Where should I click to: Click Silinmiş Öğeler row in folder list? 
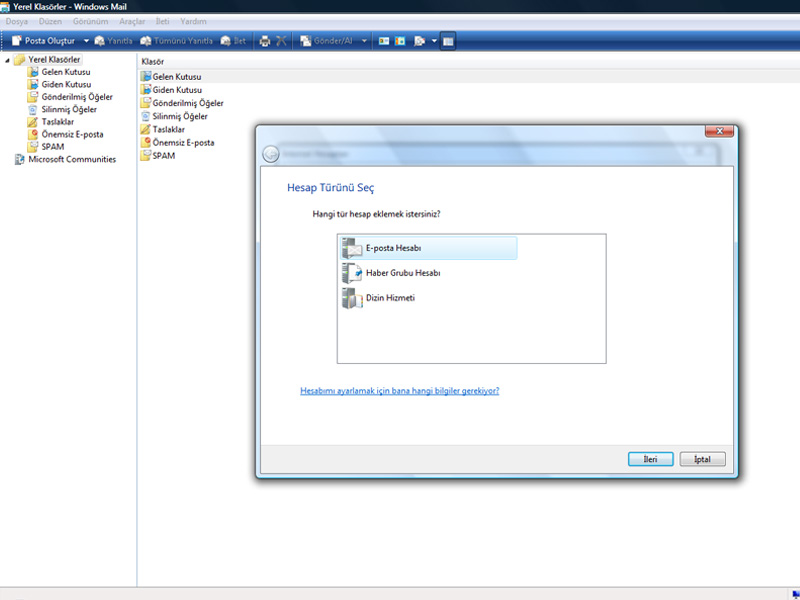pyautogui.click(x=180, y=116)
